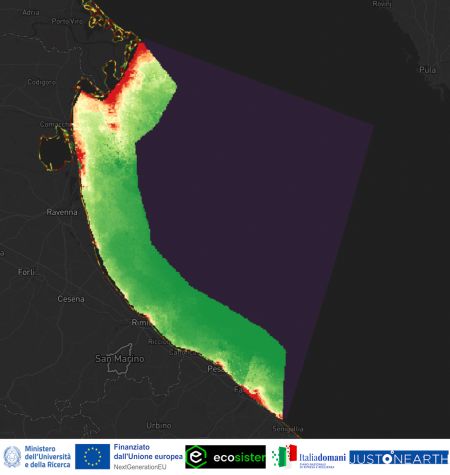Viewport: 450px width, 475px height.
Task: Select the San Marino map label
Action: coord(120,359)
